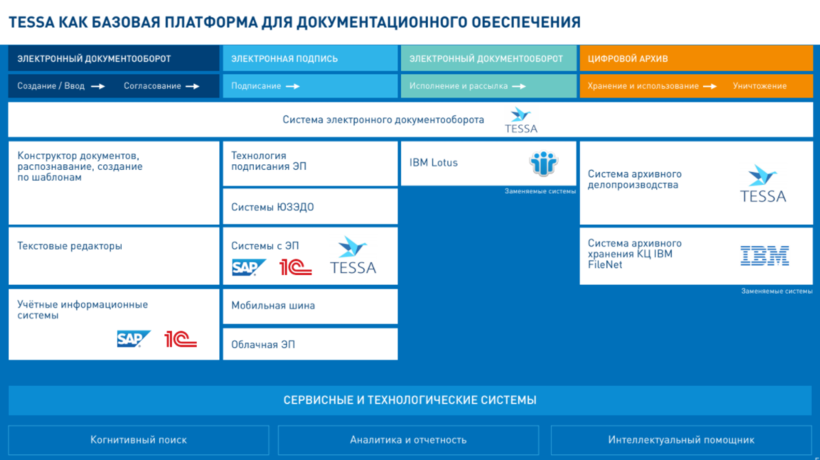The width and height of the screenshot is (820, 460).
Task: Click the 'Когнитивный поиск' button
Action: (x=139, y=439)
